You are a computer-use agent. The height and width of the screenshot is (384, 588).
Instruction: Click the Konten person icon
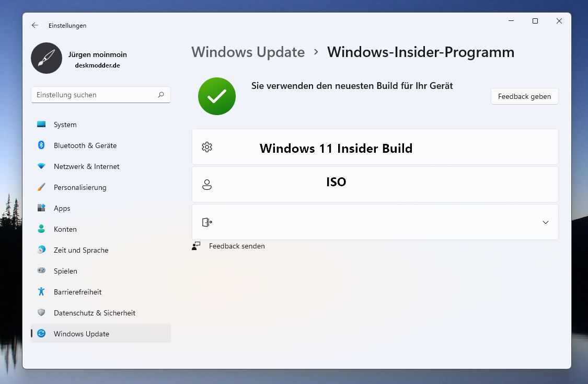[41, 229]
